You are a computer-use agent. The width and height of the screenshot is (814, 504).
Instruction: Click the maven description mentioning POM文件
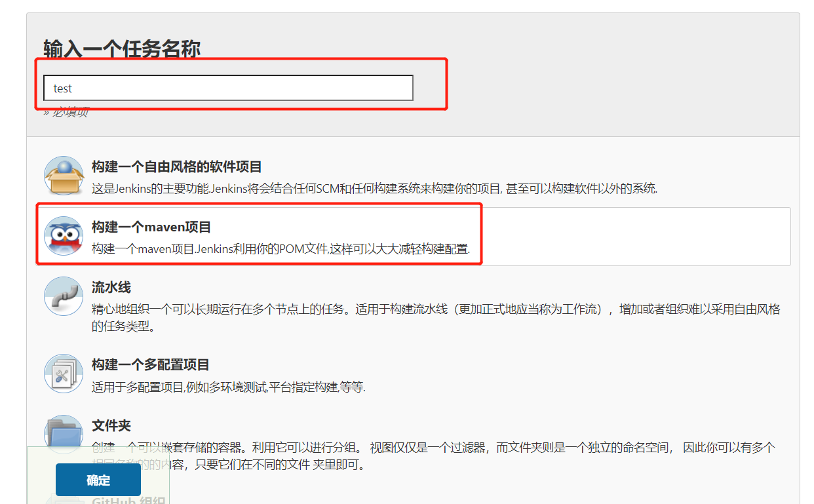pos(281,249)
